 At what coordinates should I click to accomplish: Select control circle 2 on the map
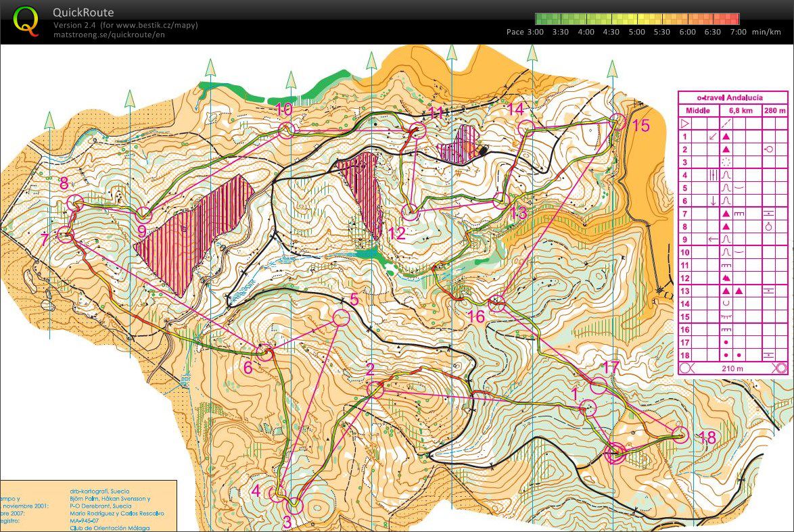tap(375, 390)
